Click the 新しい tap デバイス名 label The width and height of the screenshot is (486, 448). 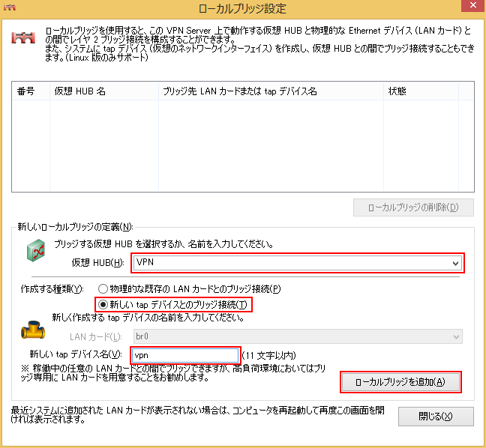point(74,354)
